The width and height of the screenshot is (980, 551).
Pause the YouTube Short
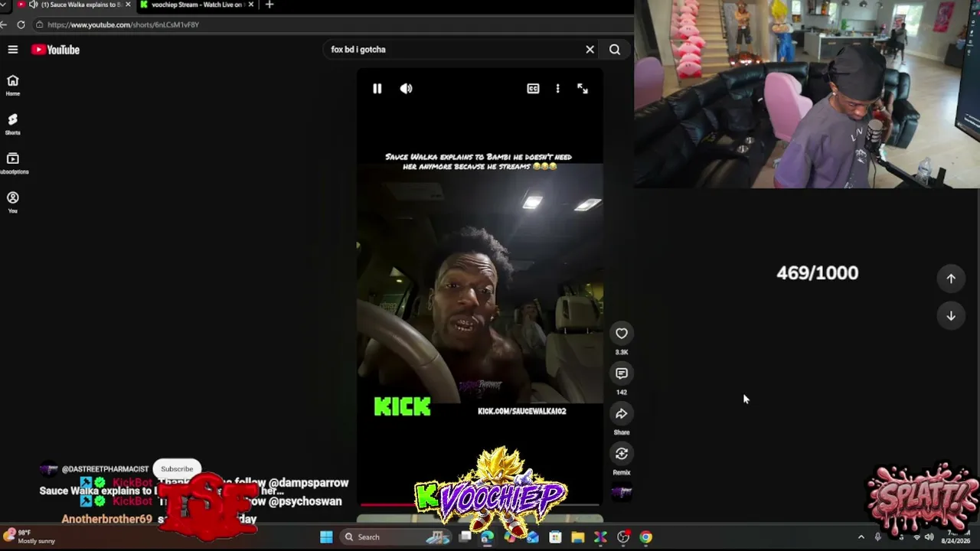point(377,89)
